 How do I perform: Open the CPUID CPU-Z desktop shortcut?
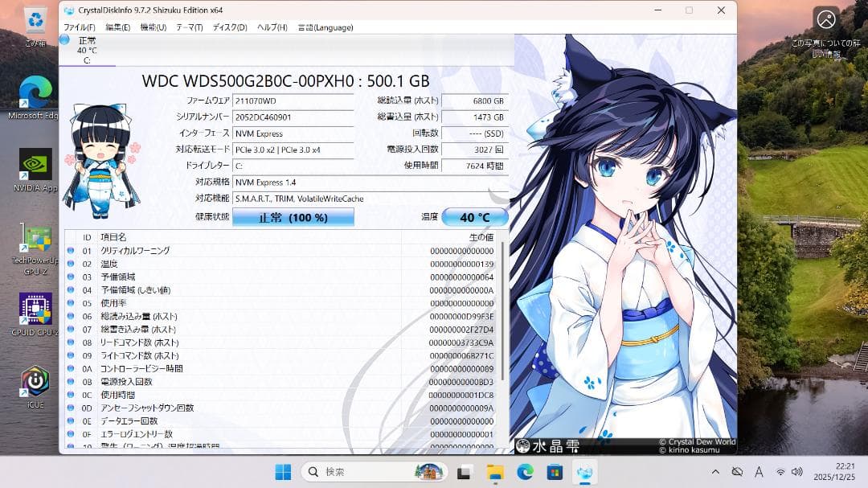click(x=35, y=310)
